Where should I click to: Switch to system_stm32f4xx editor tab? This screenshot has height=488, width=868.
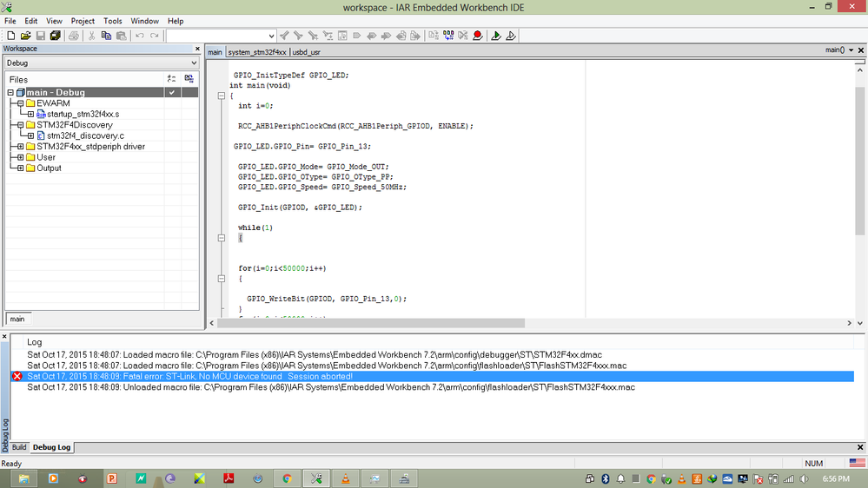[x=257, y=52]
